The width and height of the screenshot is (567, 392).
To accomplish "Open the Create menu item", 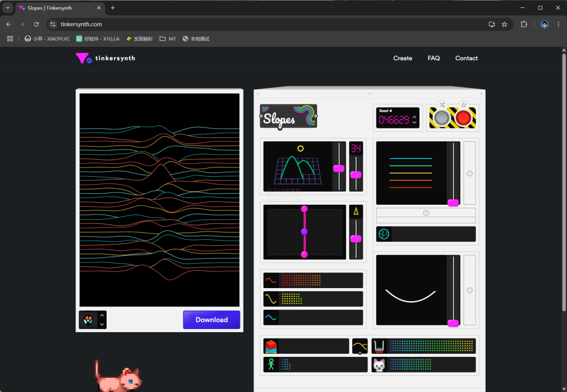I will tap(403, 58).
